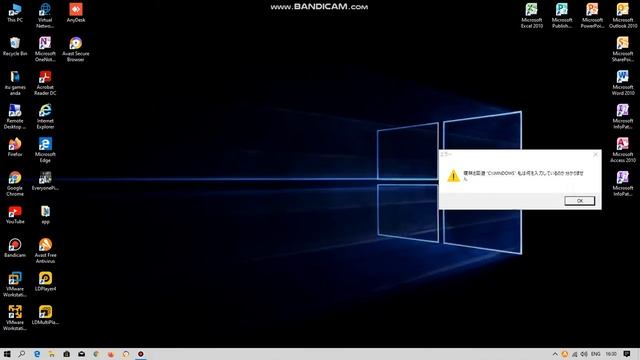Open network status in system tray
The width and height of the screenshot is (640, 360).
[x=575, y=354]
